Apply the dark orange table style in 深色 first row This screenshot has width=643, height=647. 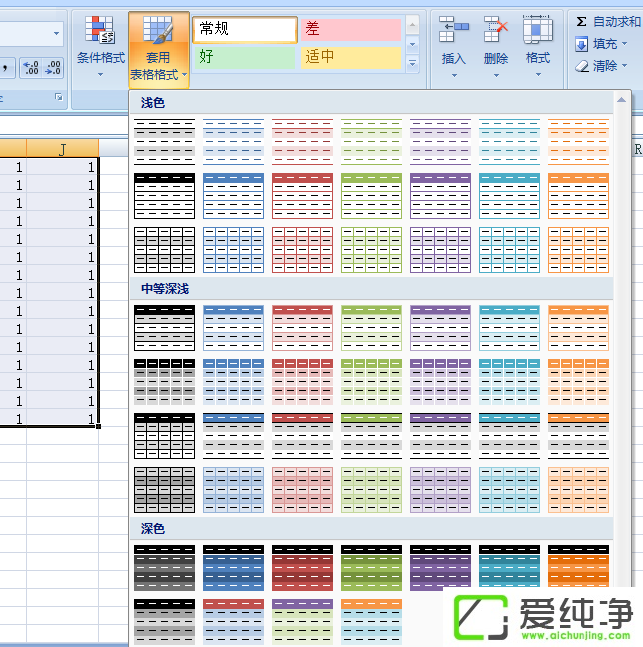click(578, 566)
